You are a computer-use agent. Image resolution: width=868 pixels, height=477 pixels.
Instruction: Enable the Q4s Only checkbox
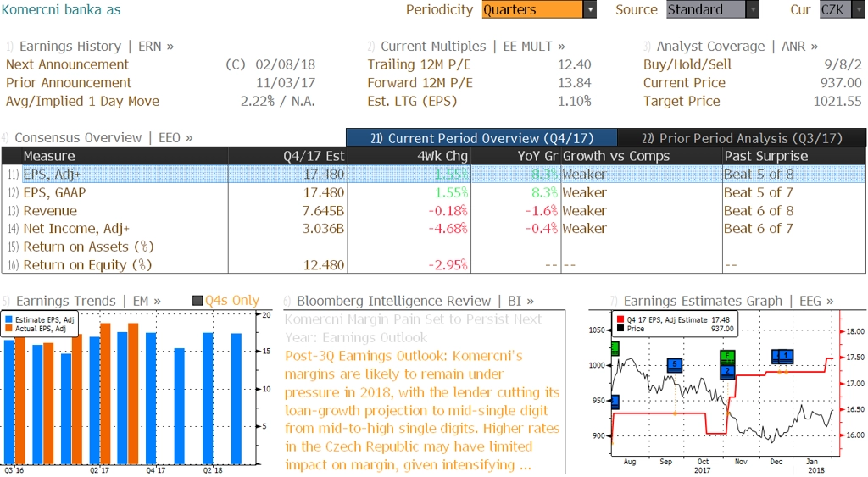197,301
